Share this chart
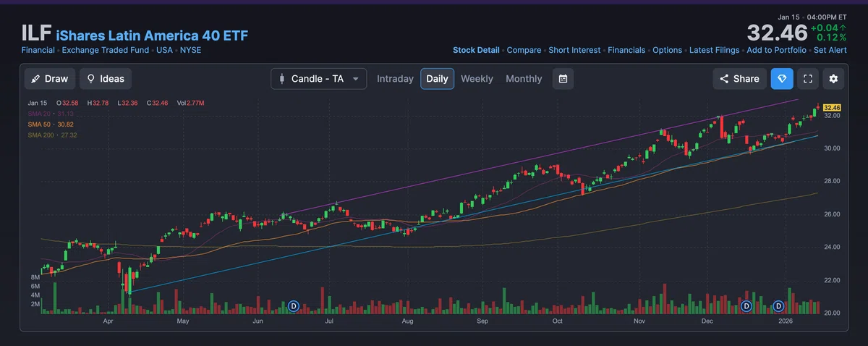Screen dimensions: 868x346 tap(739, 79)
